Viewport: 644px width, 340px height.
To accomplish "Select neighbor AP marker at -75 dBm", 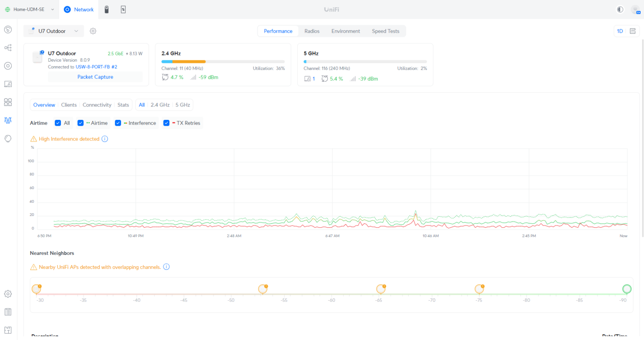I will (x=479, y=289).
